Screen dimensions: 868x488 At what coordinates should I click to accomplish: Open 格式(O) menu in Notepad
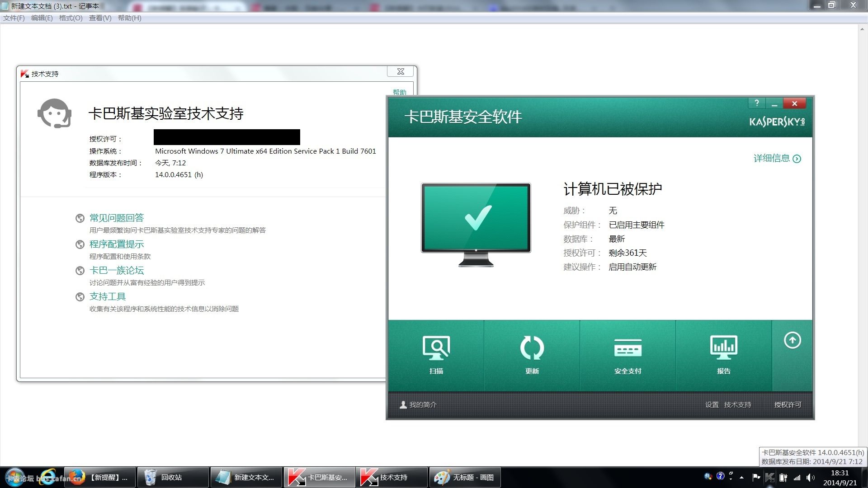[71, 18]
